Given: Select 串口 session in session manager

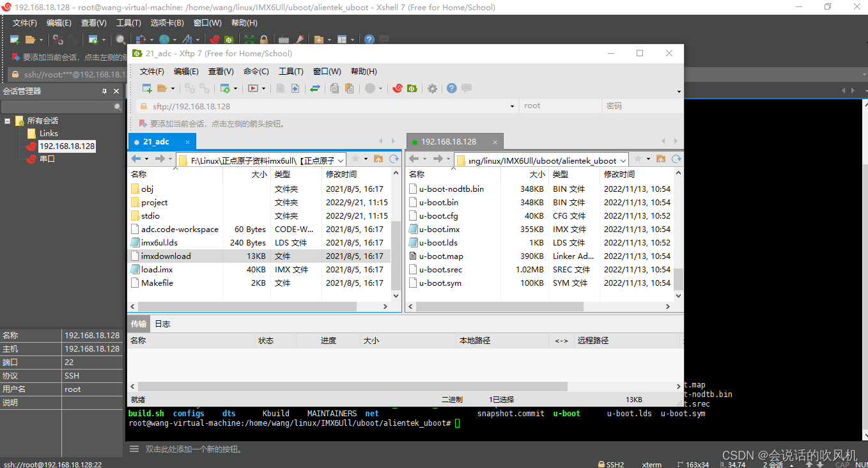Looking at the screenshot, I should point(47,159).
